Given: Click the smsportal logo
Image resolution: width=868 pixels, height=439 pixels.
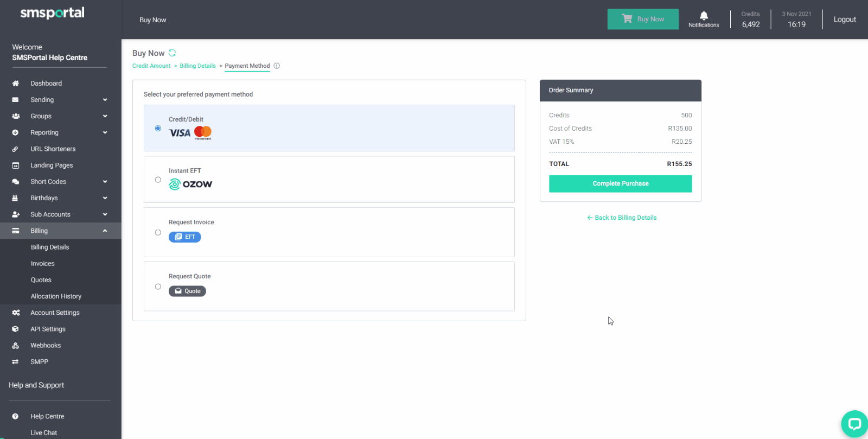Looking at the screenshot, I should point(53,13).
